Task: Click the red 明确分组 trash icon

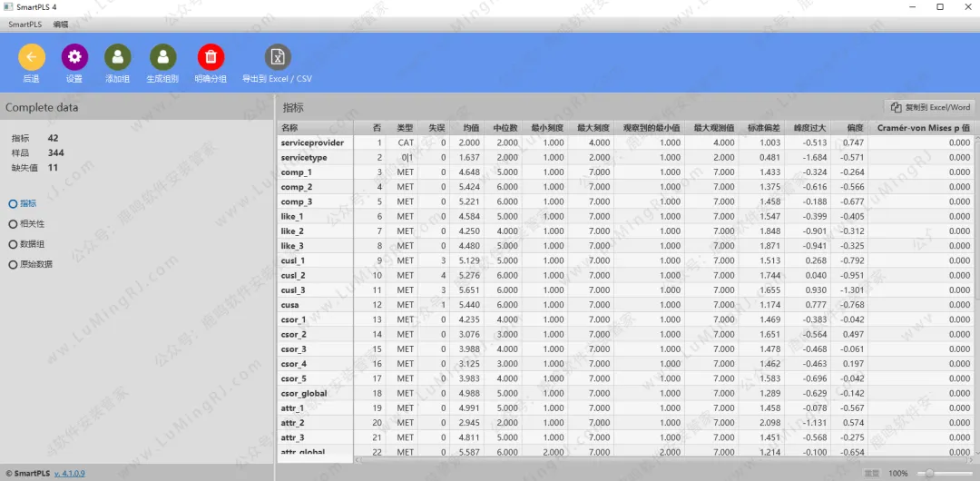Action: (211, 57)
